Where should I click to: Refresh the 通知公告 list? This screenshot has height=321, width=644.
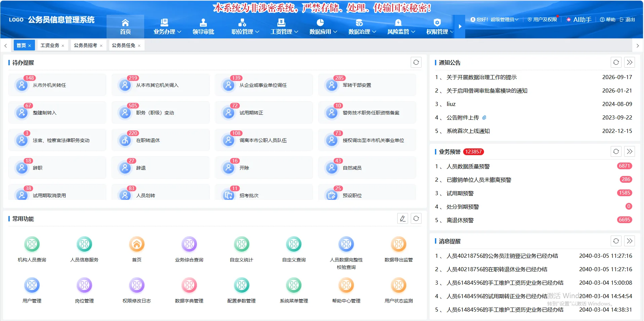click(616, 62)
